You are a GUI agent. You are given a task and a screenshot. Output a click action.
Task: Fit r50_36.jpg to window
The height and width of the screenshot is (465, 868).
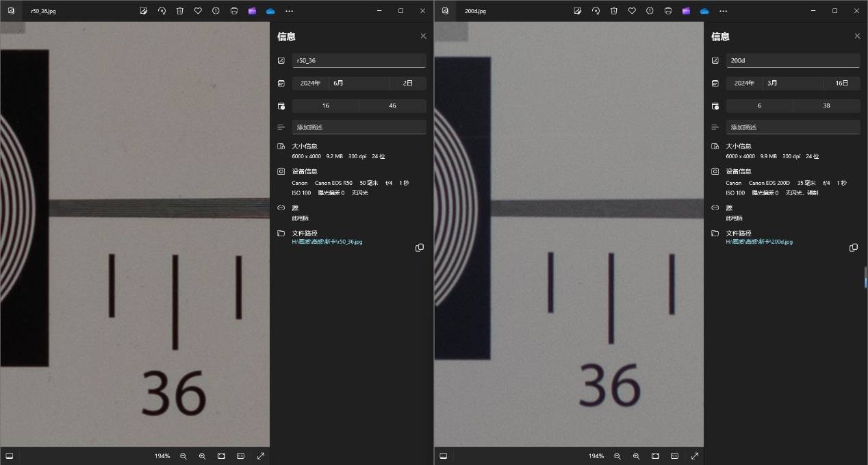point(222,456)
